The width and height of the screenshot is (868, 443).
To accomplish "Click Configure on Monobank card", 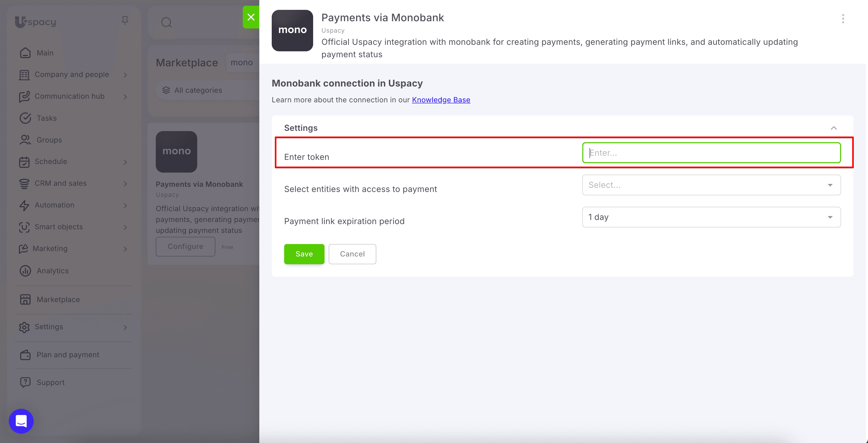I will 185,246.
